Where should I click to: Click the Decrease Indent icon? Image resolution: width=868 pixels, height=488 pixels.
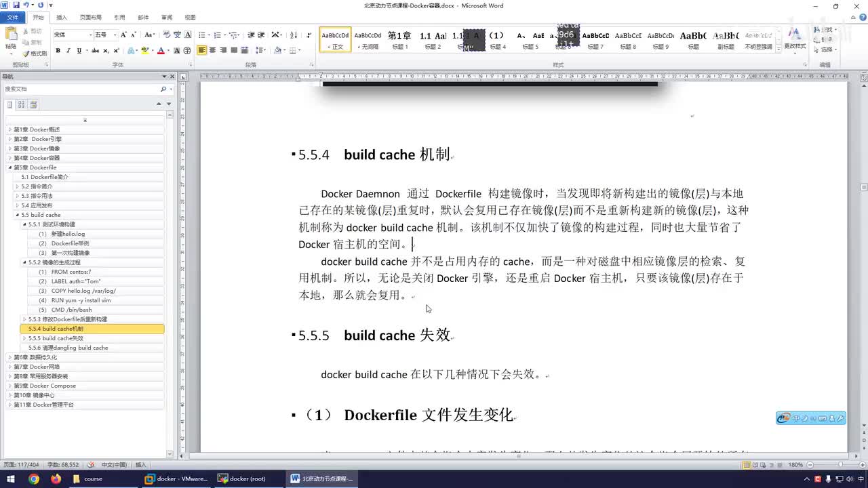tap(251, 35)
